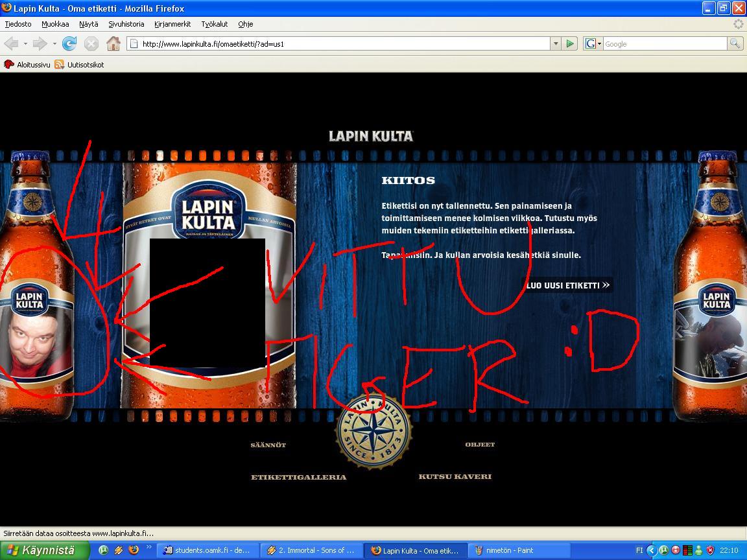Open the KUTSU KAVERI link
The width and height of the screenshot is (747, 560).
[455, 476]
